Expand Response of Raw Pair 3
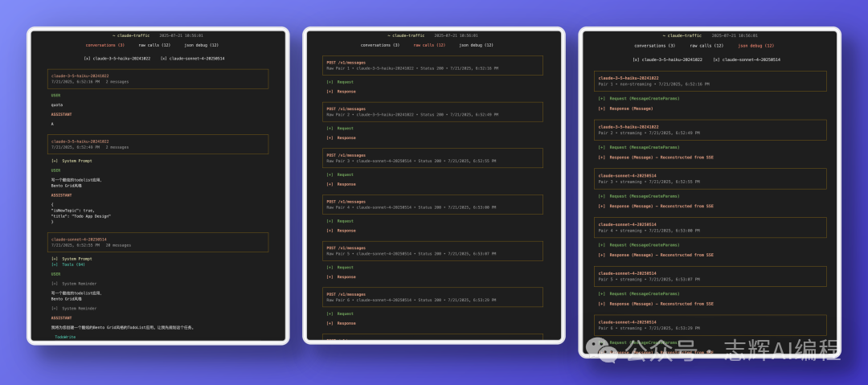This screenshot has width=868, height=385. point(341,184)
